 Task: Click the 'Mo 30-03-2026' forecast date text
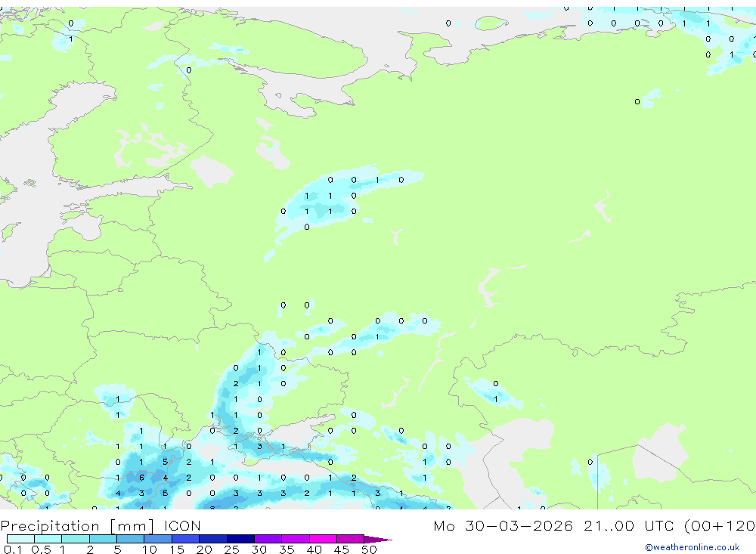[503, 526]
